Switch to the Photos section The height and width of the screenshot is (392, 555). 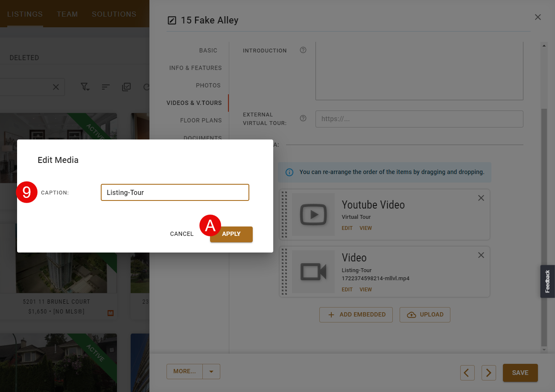click(208, 85)
